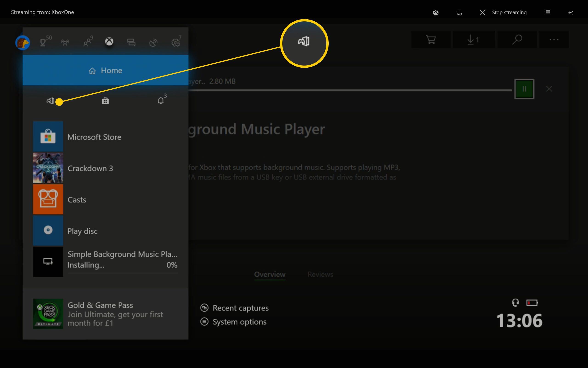Open System options
Image resolution: width=588 pixels, height=368 pixels.
[x=233, y=322]
